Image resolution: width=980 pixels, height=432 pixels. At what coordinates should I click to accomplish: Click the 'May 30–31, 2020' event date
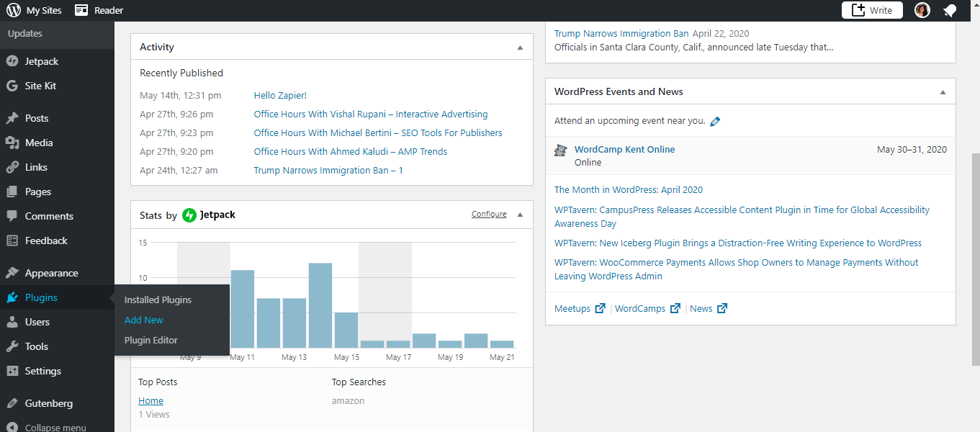pos(912,149)
